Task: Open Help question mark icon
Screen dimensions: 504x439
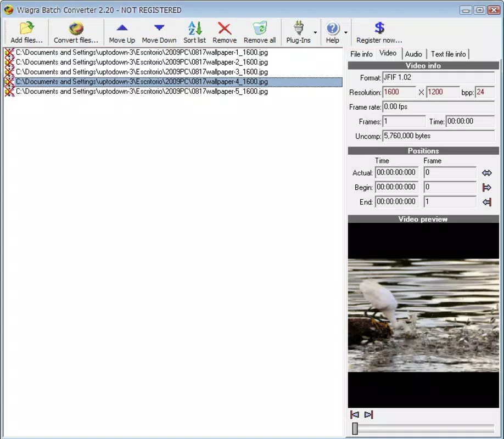Action: coord(332,29)
